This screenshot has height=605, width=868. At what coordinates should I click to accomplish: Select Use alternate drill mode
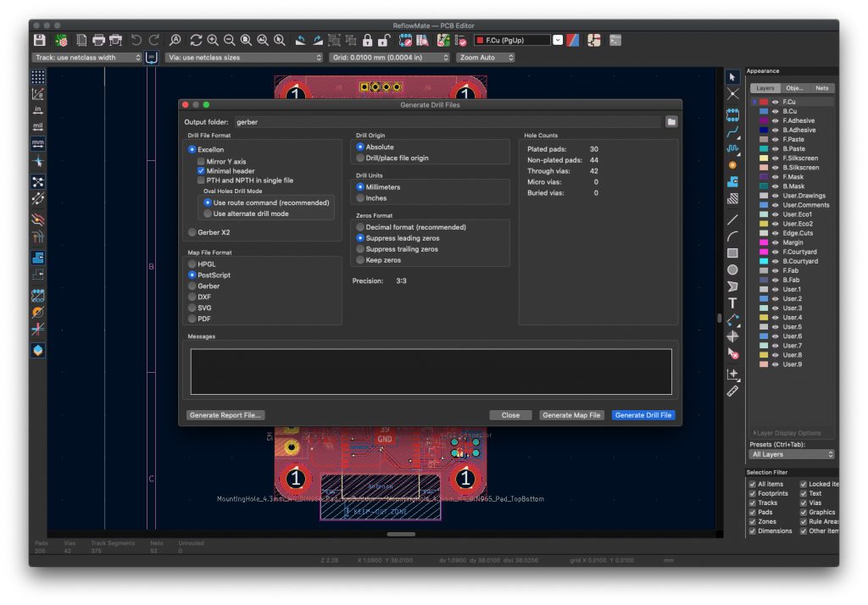click(208, 214)
